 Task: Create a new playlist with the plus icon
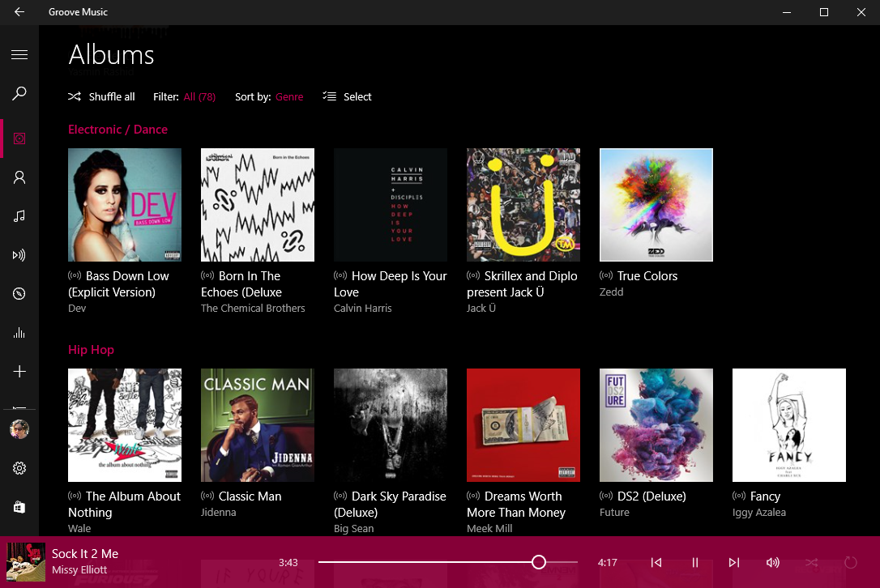click(x=19, y=372)
